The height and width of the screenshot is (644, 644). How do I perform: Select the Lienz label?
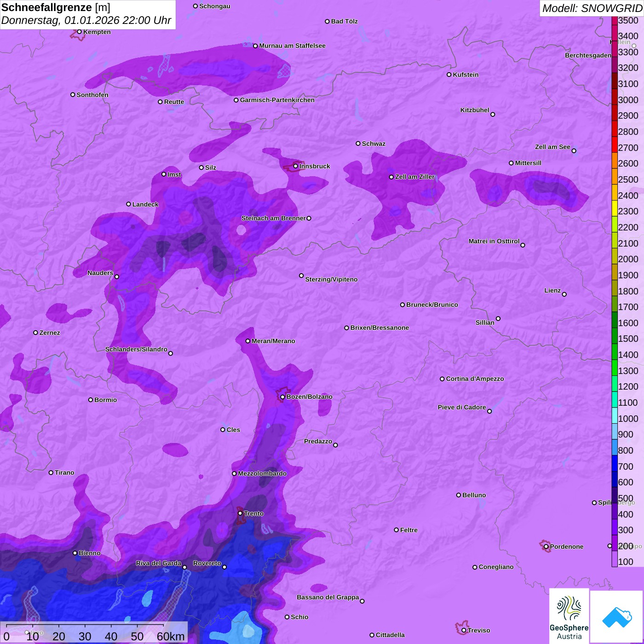tap(552, 290)
